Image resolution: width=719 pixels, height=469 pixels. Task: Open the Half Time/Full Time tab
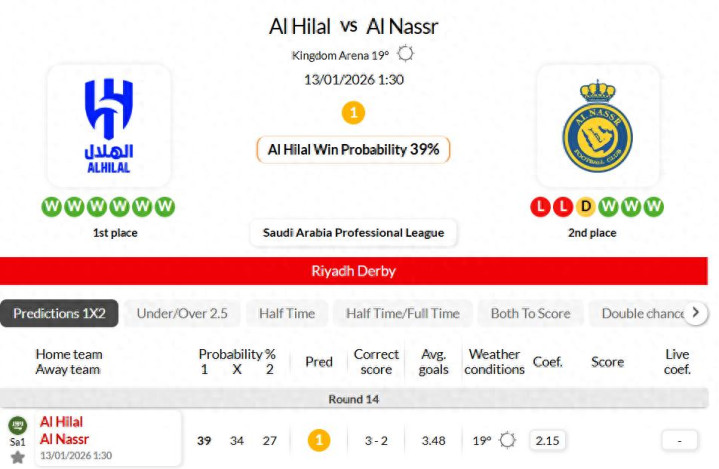[403, 313]
